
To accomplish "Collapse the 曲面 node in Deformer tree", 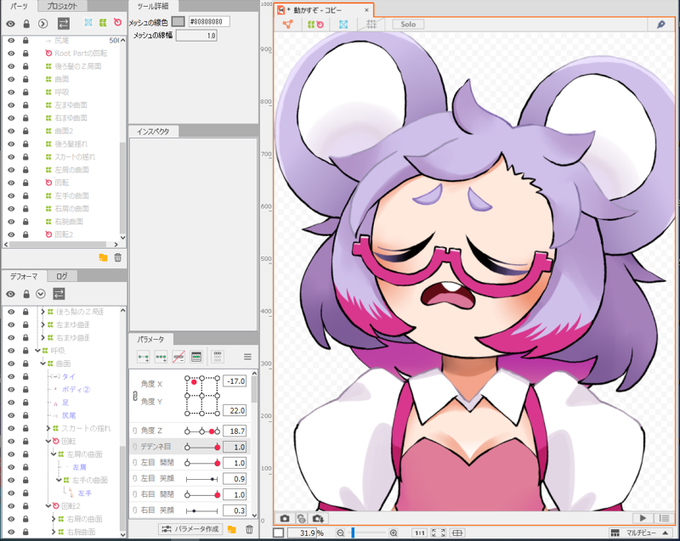I will pyautogui.click(x=43, y=364).
